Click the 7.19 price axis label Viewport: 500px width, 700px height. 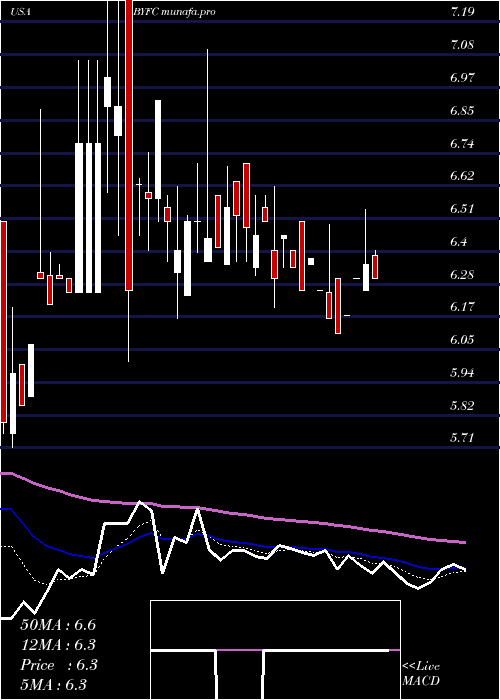click(462, 12)
